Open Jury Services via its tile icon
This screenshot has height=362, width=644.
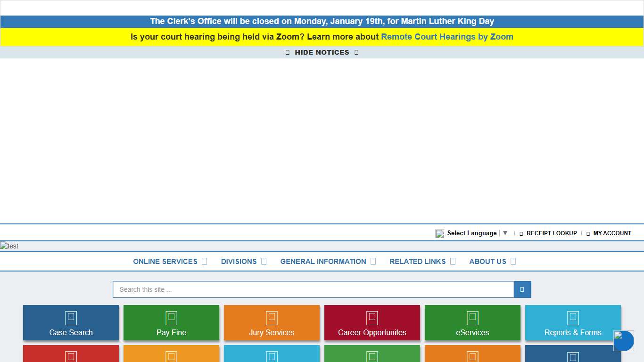(x=272, y=318)
